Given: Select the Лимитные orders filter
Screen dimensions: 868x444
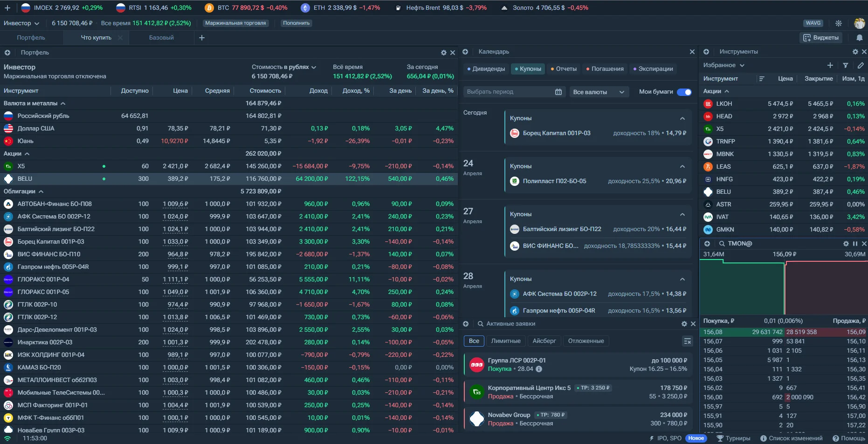Looking at the screenshot, I should point(506,341).
